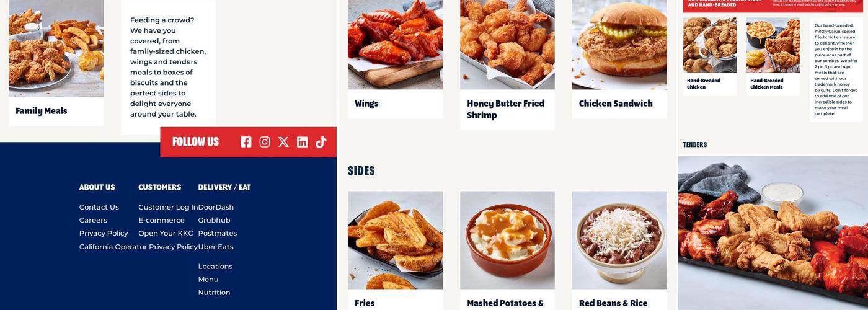Open the LinkedIn social icon

pyautogui.click(x=302, y=142)
